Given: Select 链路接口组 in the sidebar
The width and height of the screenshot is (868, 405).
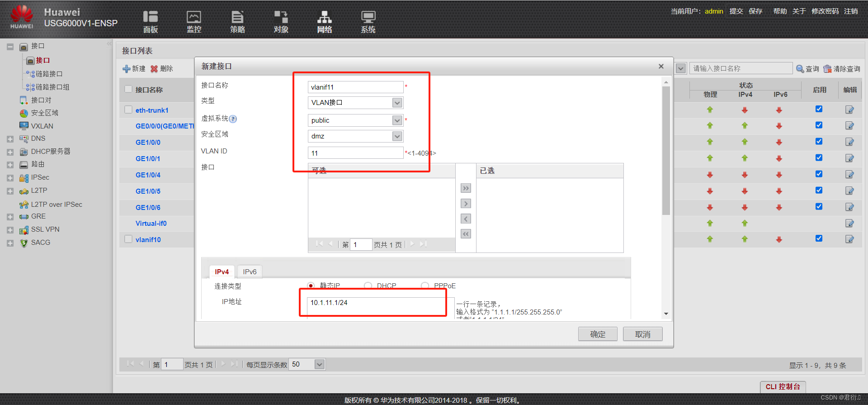Looking at the screenshot, I should 52,87.
